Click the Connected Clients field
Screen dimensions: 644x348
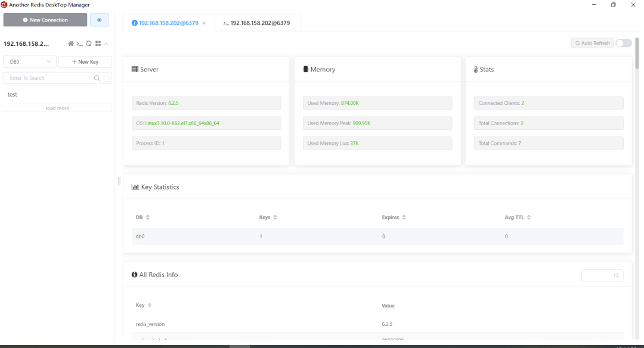point(549,103)
